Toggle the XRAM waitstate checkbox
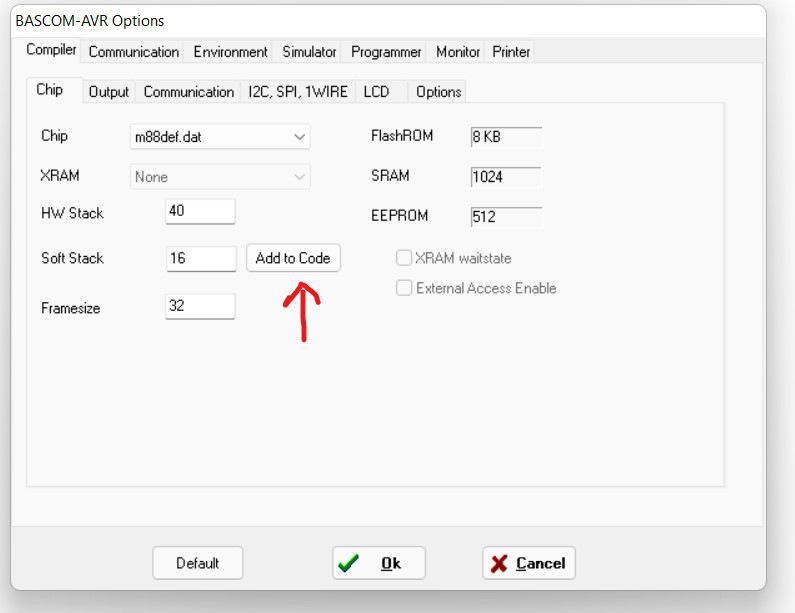This screenshot has width=795, height=613. [404, 258]
